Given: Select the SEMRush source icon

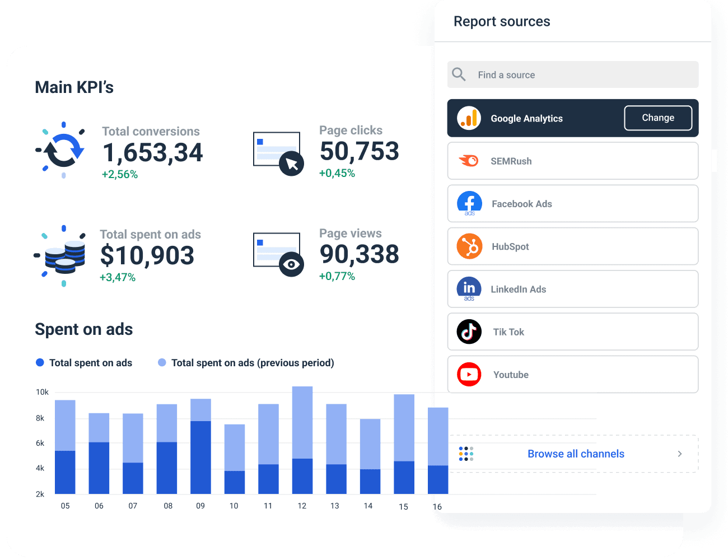Looking at the screenshot, I should 469,161.
